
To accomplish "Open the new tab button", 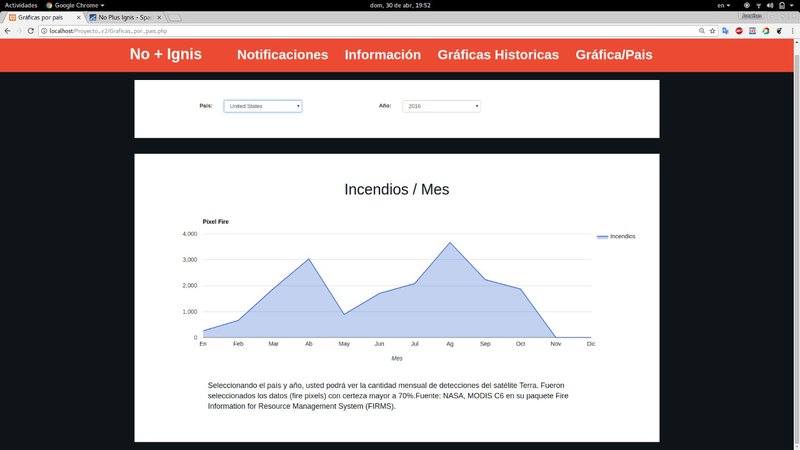I will (x=174, y=18).
